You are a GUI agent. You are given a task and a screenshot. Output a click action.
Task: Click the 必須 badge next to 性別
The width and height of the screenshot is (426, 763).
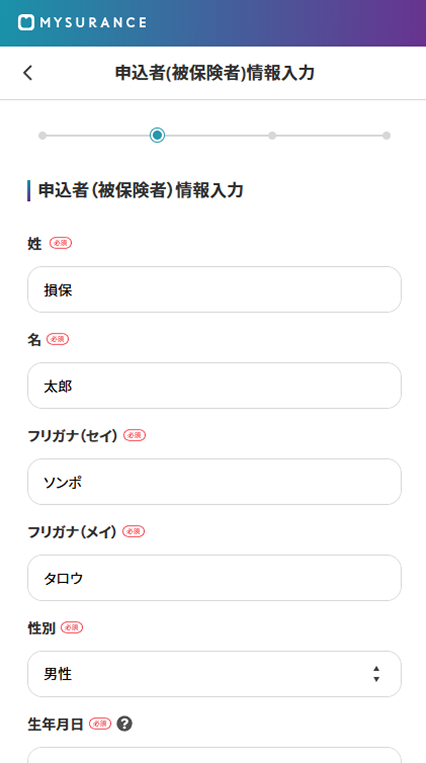point(72,628)
